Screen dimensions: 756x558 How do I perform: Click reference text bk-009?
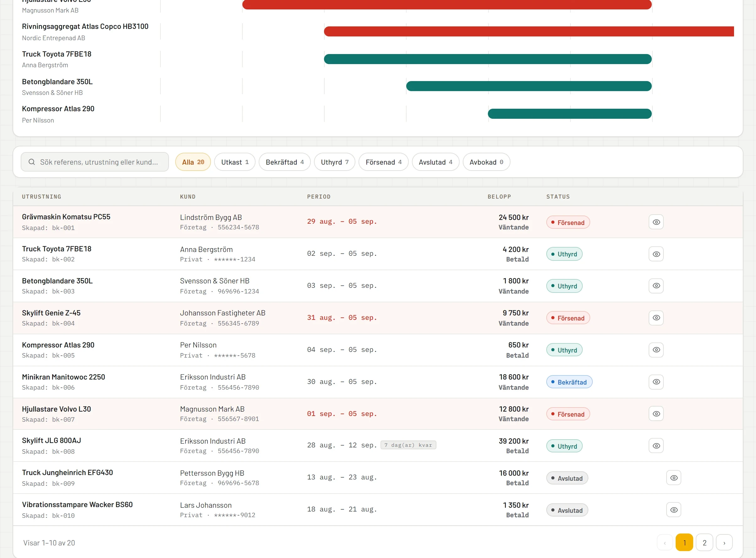pos(63,484)
